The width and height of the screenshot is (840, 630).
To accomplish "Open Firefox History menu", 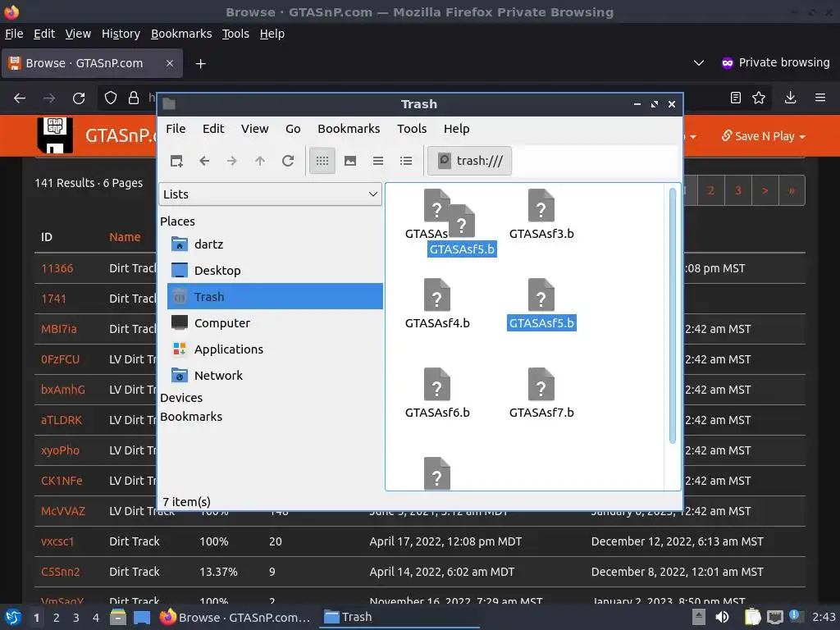I will [x=121, y=34].
